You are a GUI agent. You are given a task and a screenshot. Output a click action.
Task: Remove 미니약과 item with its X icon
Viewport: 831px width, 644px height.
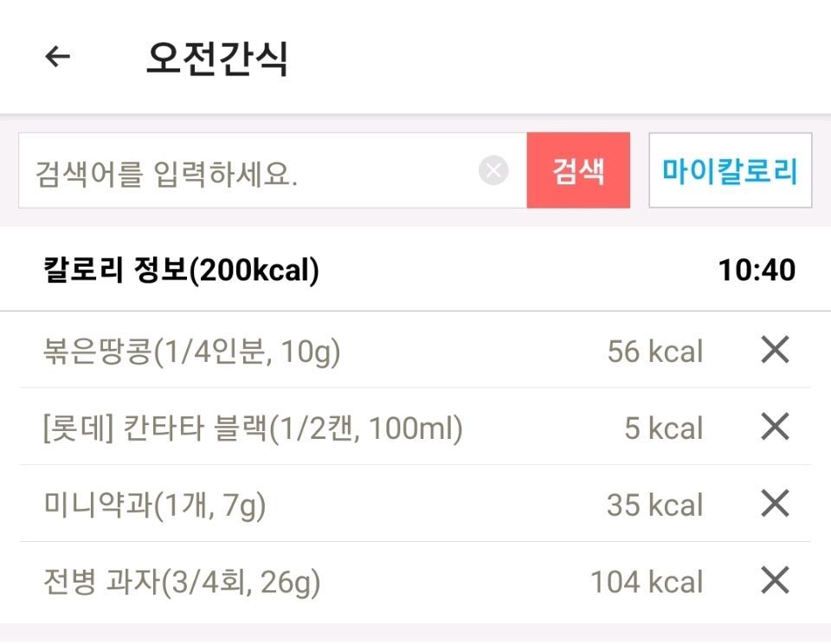pos(775,504)
